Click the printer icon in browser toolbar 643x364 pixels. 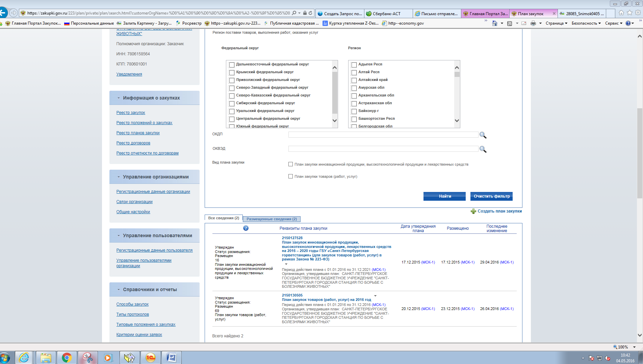[533, 23]
